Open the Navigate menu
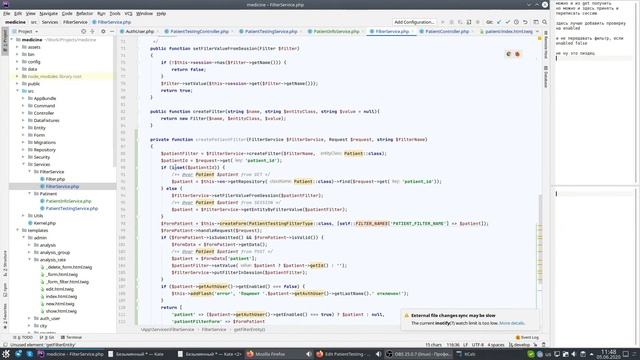 (x=49, y=13)
